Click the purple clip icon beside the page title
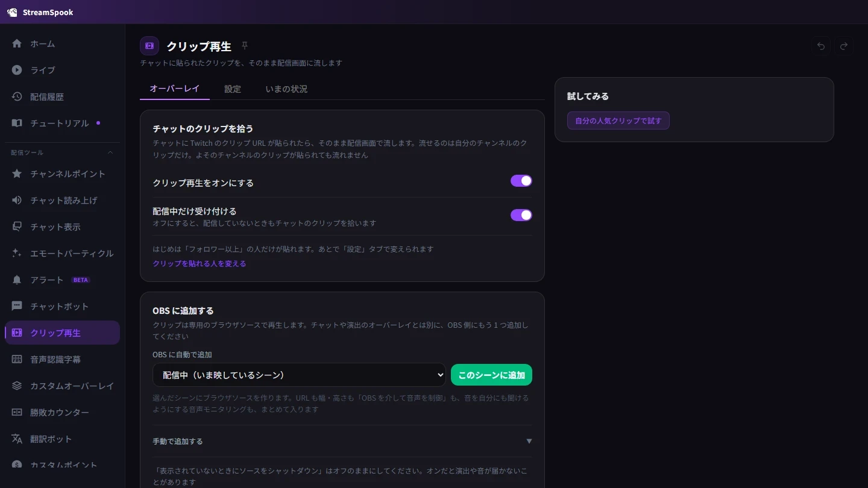The width and height of the screenshot is (868, 488). click(149, 46)
